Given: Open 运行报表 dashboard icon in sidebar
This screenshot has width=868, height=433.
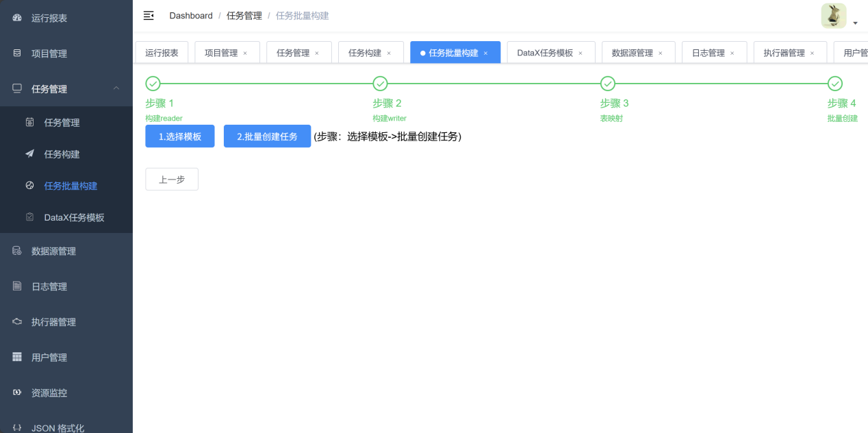Looking at the screenshot, I should 17,18.
